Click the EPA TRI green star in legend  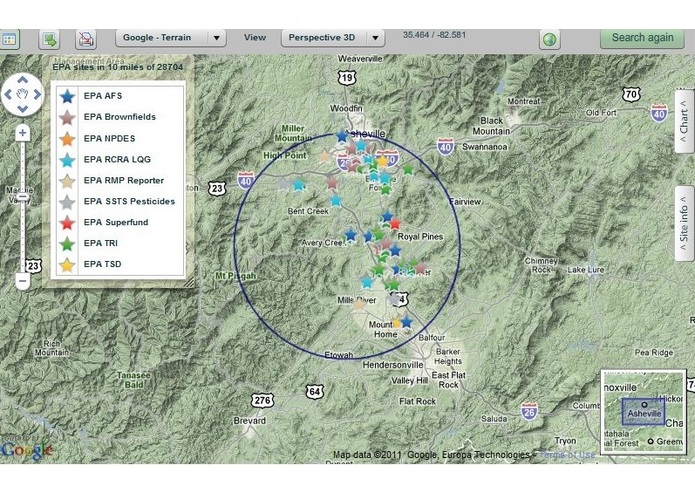pos(67,243)
